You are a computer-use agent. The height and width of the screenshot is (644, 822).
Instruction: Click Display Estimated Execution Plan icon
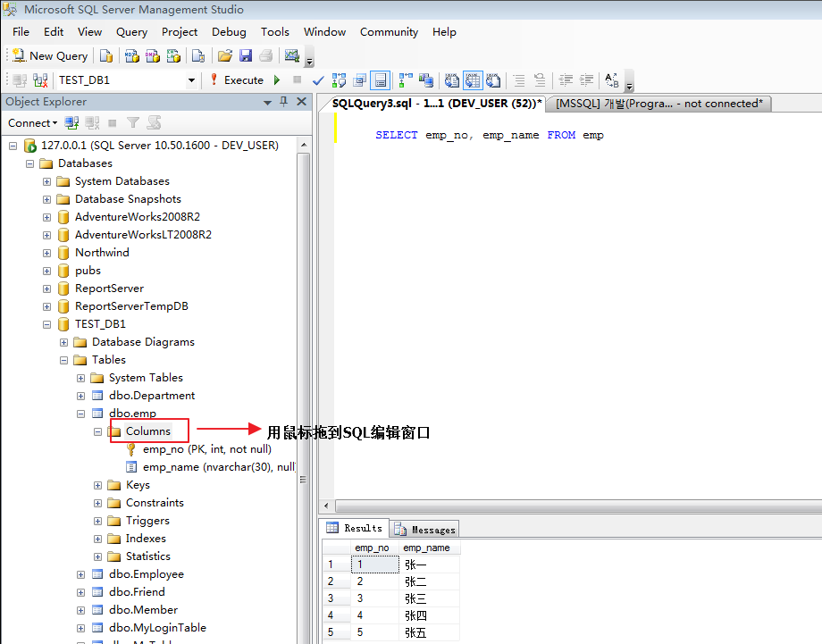[340, 80]
